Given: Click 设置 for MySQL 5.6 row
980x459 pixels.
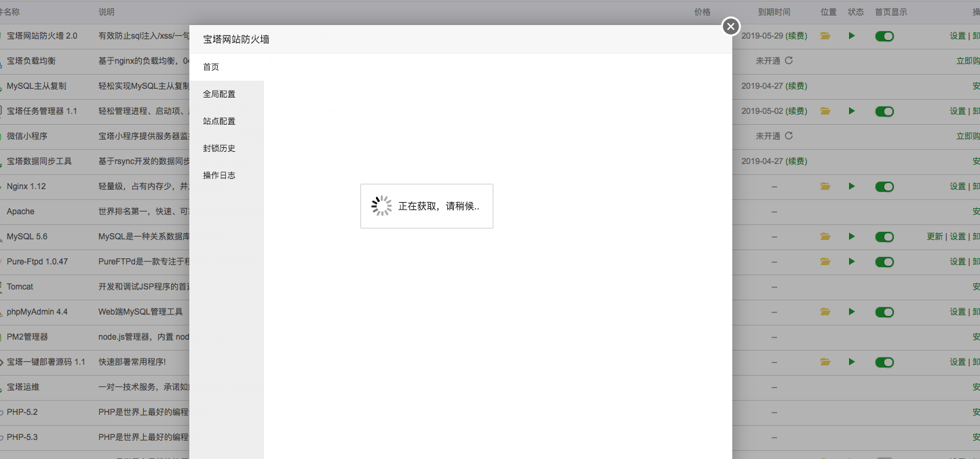Looking at the screenshot, I should click(x=958, y=237).
